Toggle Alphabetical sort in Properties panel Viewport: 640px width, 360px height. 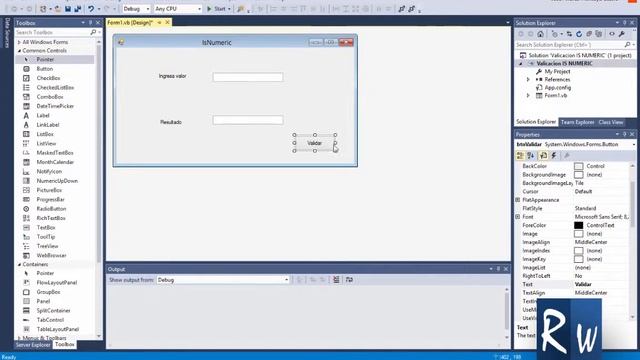click(531, 156)
